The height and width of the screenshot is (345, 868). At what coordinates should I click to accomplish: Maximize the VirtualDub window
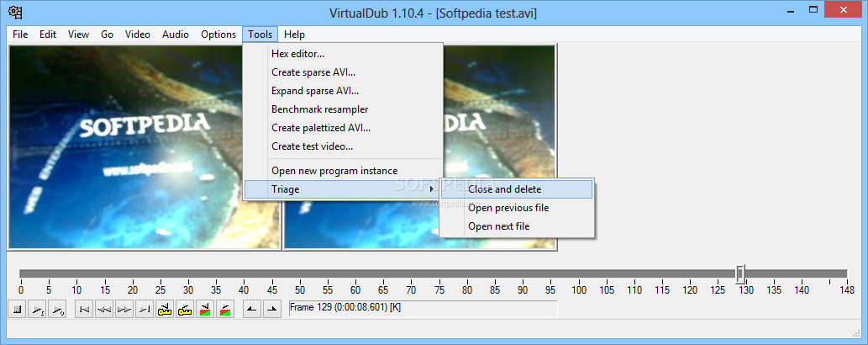tap(813, 9)
